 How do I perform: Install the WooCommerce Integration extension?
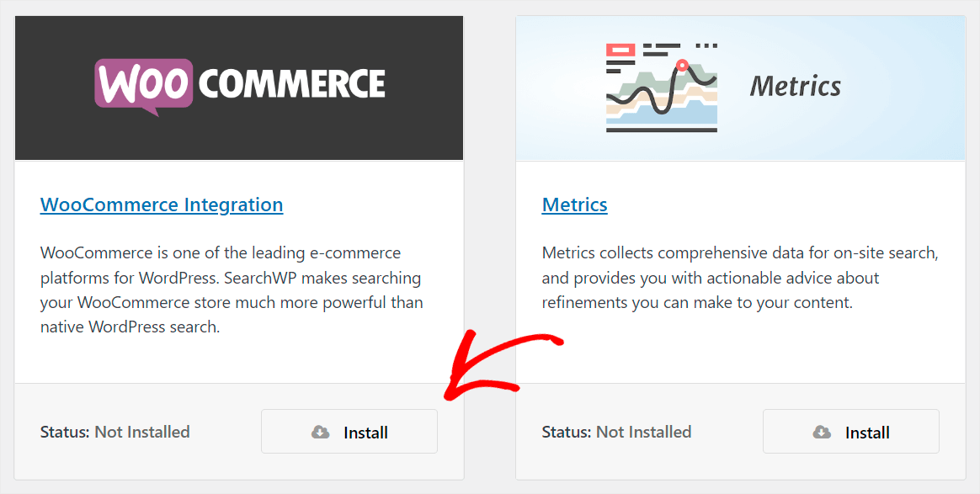pos(349,431)
